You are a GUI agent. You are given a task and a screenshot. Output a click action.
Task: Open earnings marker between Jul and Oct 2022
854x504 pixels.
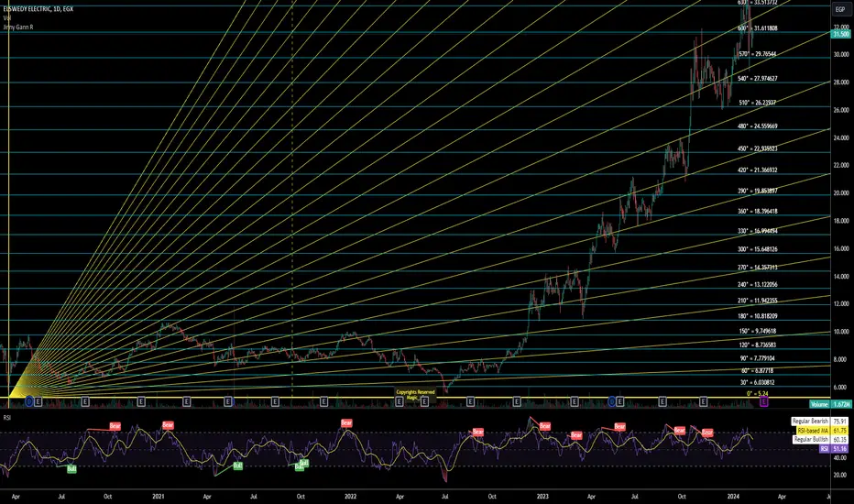pyautogui.click(x=471, y=401)
